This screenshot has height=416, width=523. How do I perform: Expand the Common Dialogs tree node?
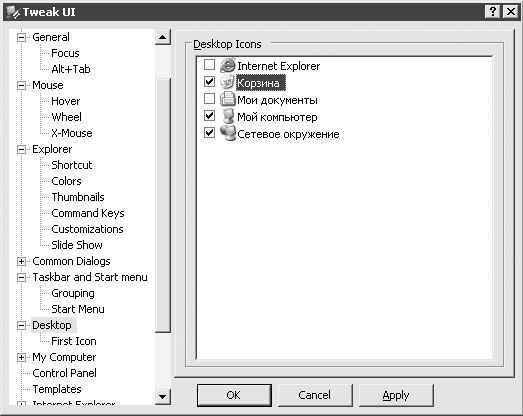[x=21, y=261]
